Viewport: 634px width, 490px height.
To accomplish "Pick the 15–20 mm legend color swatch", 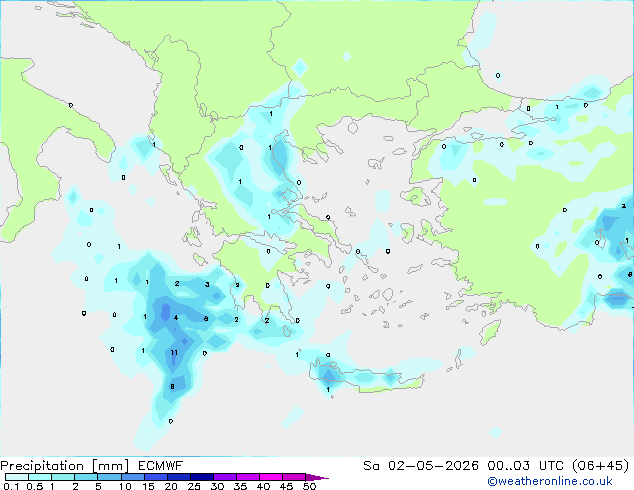I will pos(155,477).
